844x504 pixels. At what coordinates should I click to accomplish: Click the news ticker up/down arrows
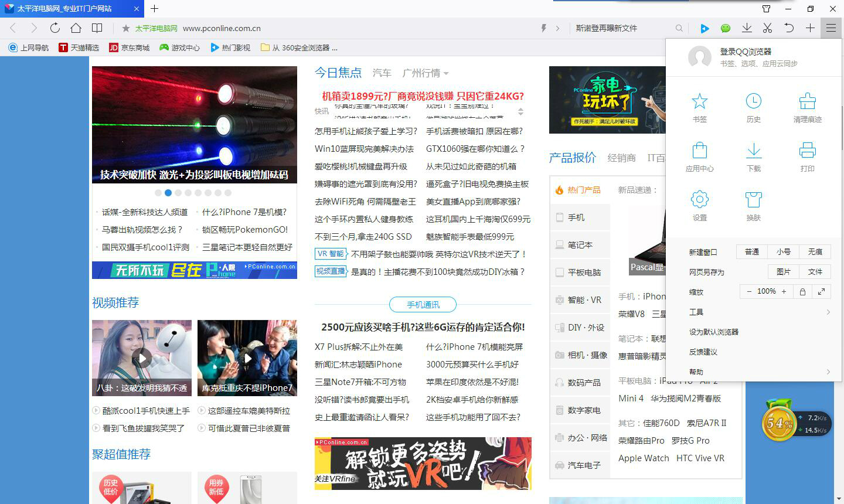coord(520,111)
